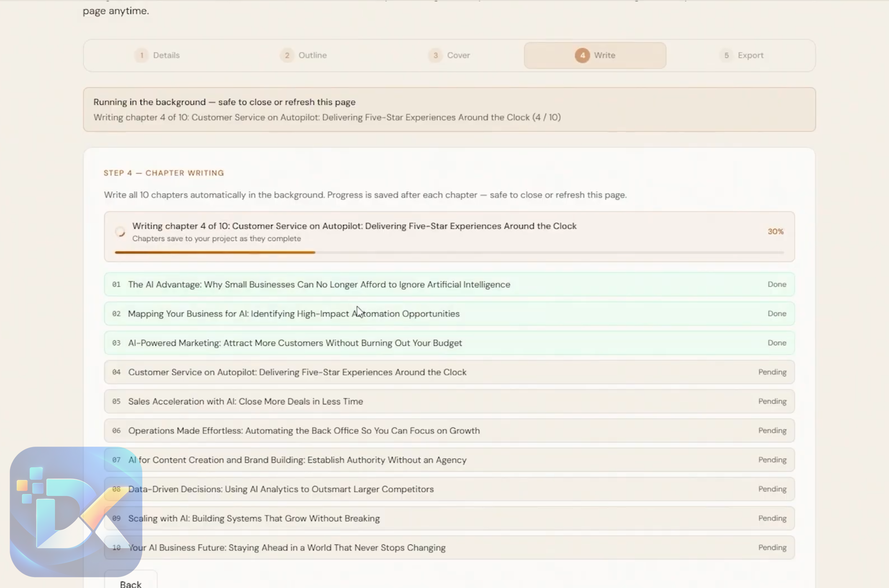Select chapter 04 Customer Service on Autopilot row
Viewport: 889px width, 588px height.
point(449,372)
